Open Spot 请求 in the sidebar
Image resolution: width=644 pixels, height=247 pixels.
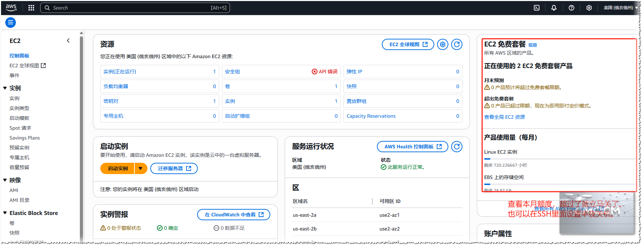coord(20,128)
